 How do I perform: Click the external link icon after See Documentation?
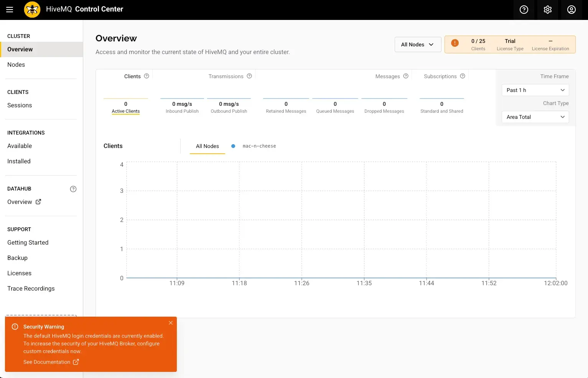coord(76,362)
